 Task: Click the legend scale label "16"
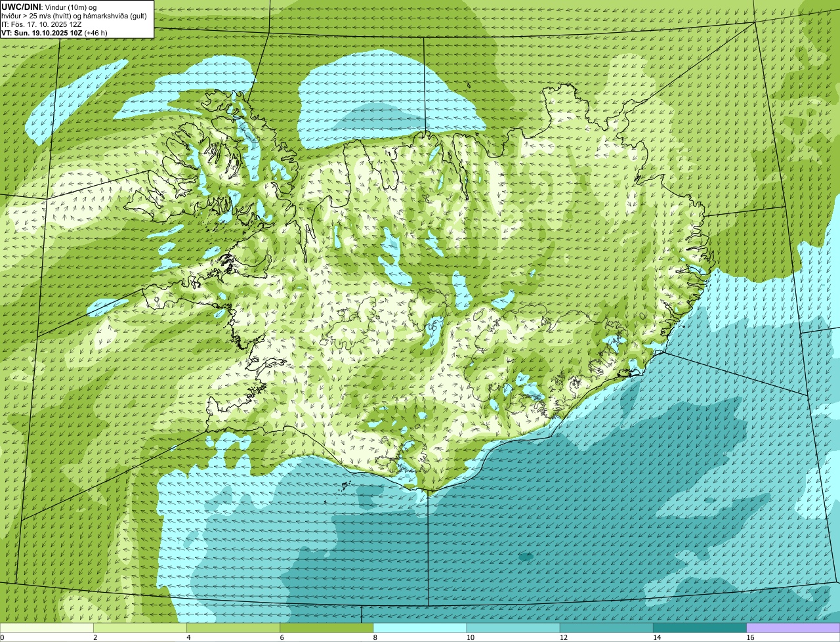click(750, 637)
